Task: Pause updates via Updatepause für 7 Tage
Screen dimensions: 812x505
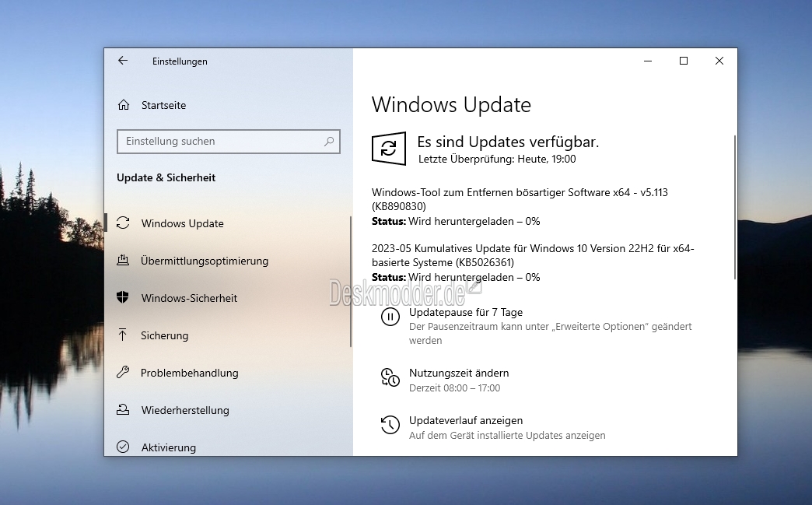Action: point(466,312)
